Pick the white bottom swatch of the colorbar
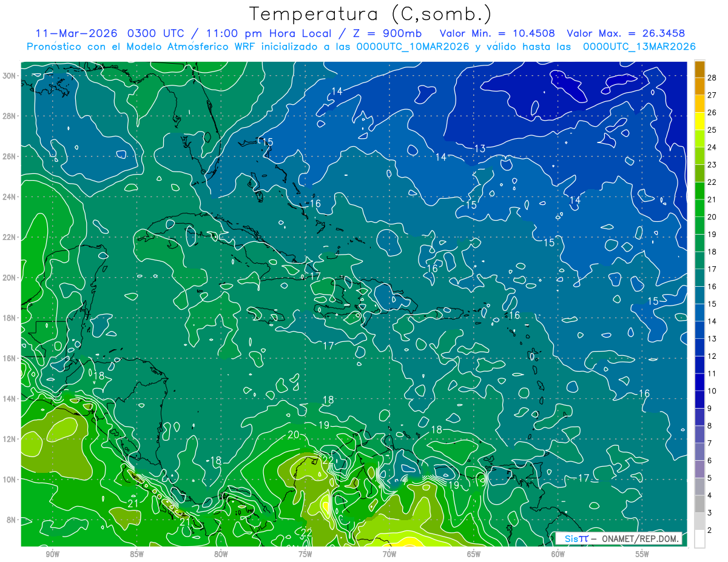The image size is (728, 562). point(699,538)
